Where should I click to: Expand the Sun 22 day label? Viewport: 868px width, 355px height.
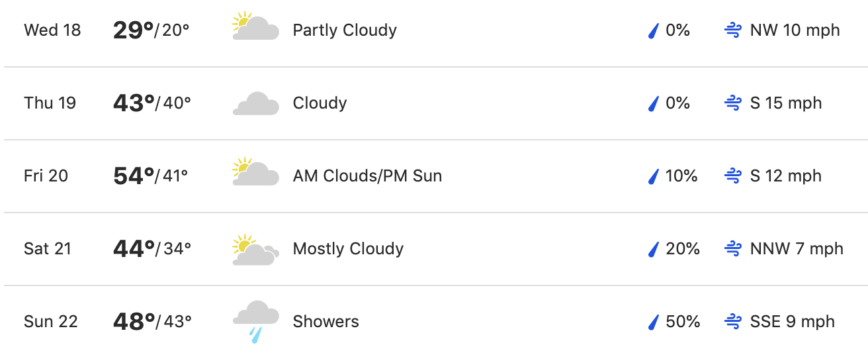pyautogui.click(x=51, y=322)
